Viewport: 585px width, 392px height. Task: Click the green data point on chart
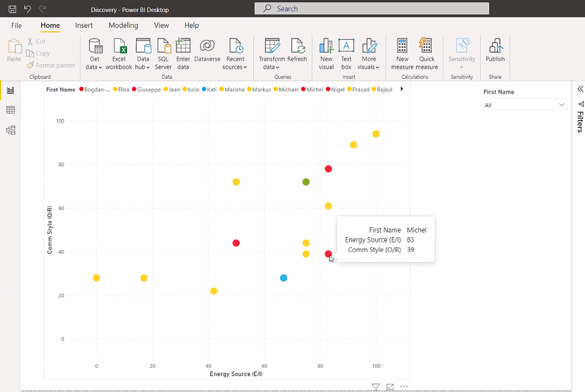(306, 182)
